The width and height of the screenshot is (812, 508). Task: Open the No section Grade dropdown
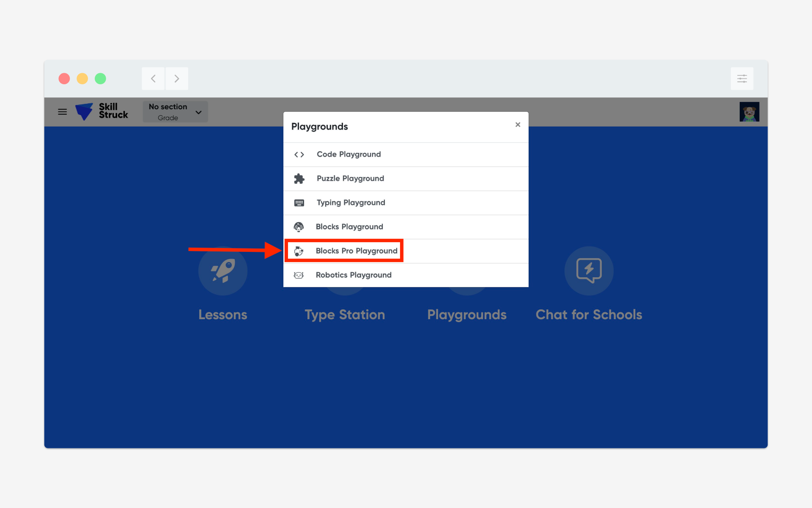pos(175,112)
